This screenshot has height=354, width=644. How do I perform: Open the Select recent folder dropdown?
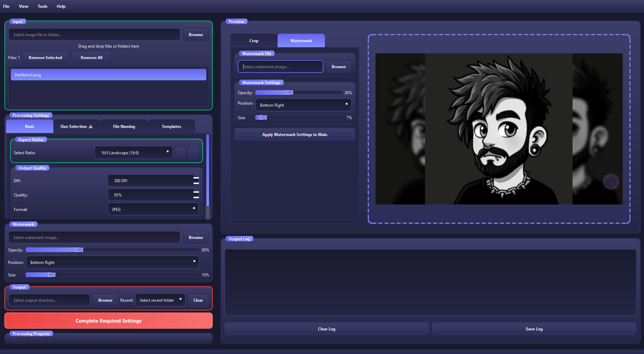point(160,300)
